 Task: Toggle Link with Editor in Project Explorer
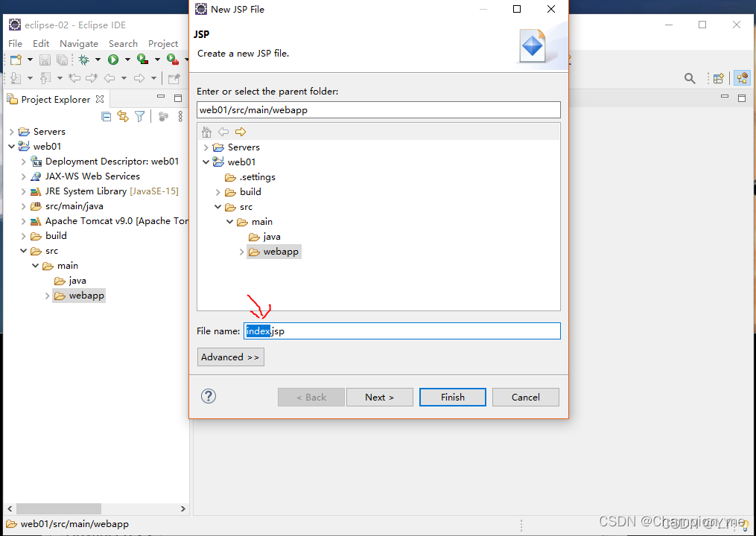tap(123, 116)
